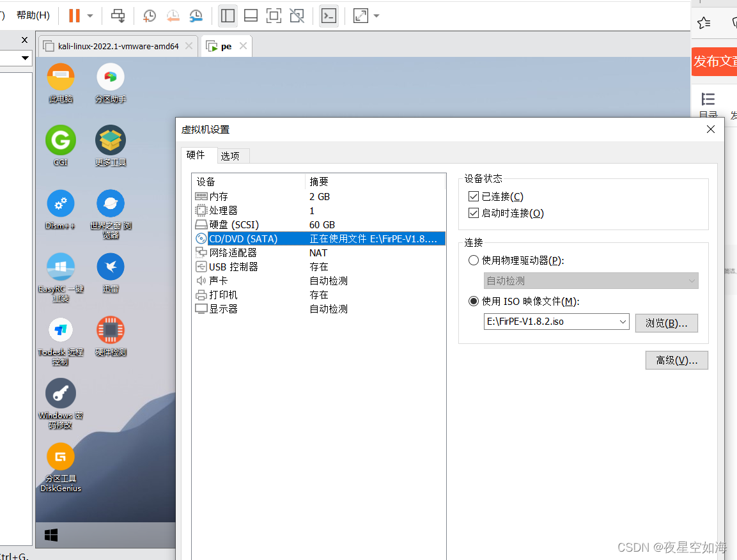Viewport: 737px width, 560px height.
Task: Open the full screen options dropdown arrow
Action: (376, 15)
